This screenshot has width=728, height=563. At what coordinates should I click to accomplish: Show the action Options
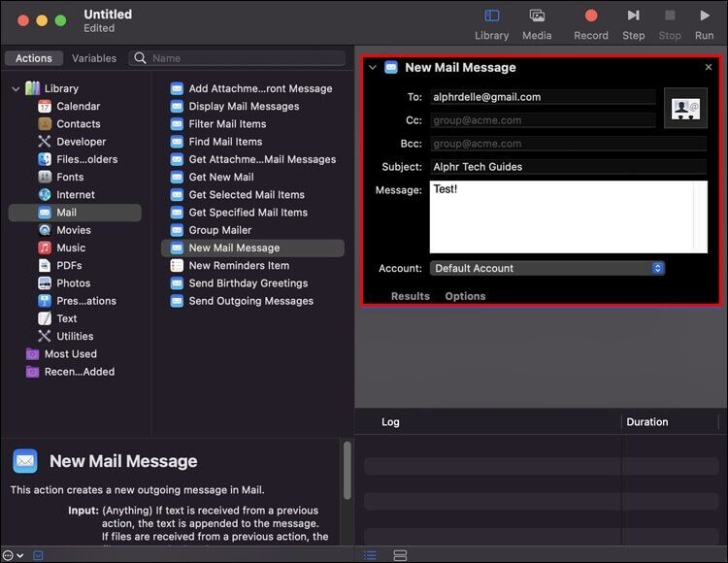465,296
